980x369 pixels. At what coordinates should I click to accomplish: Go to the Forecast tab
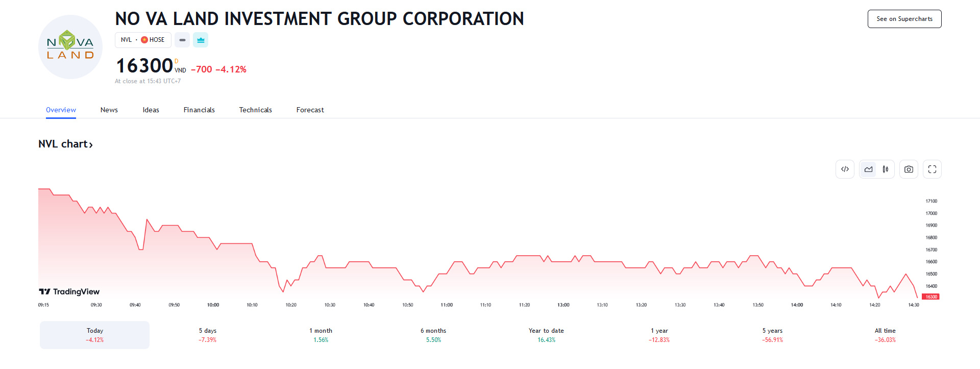pyautogui.click(x=310, y=110)
